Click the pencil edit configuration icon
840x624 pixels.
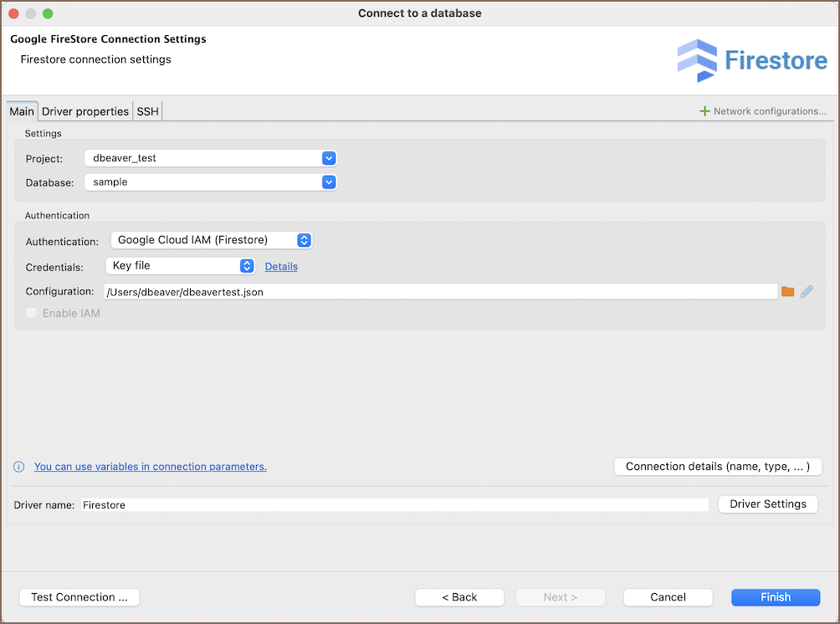[807, 291]
